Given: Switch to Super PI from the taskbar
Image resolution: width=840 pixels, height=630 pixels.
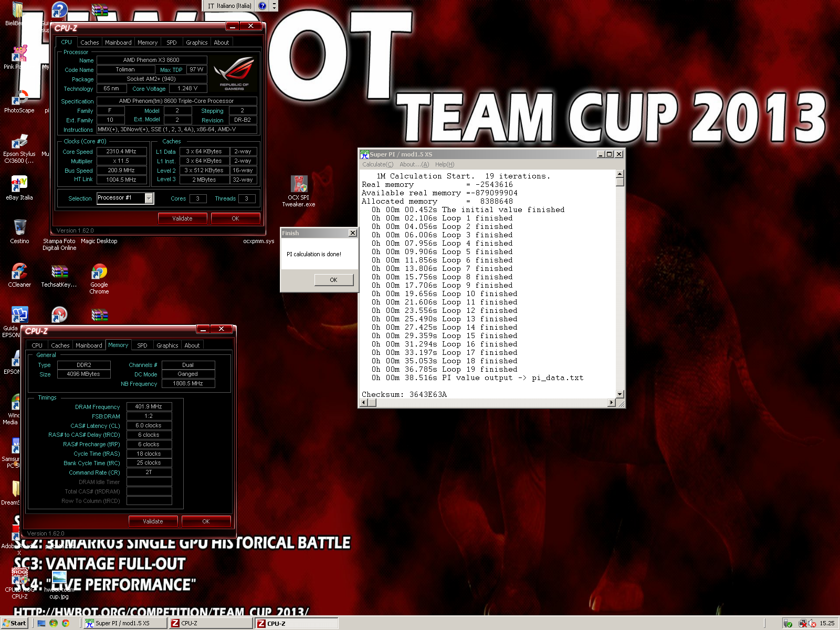Looking at the screenshot, I should pyautogui.click(x=125, y=623).
